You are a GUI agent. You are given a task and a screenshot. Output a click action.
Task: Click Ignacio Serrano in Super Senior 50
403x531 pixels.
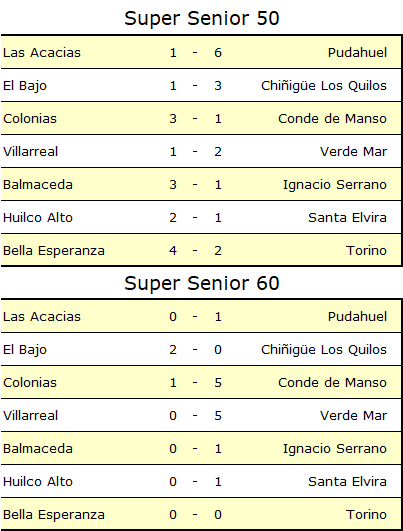tap(335, 185)
